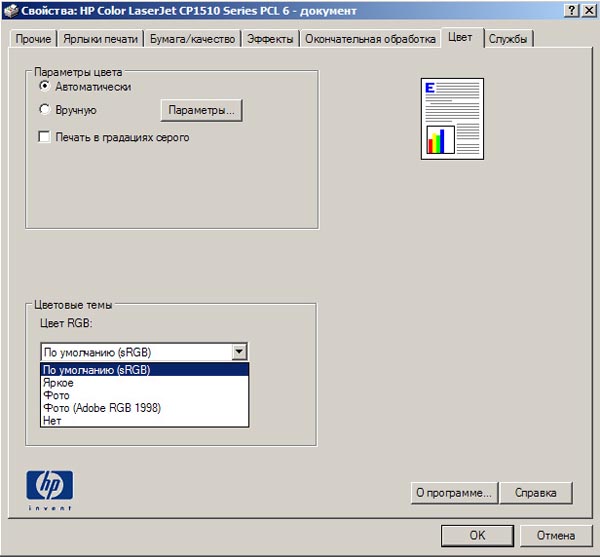
Task: Click the Цветовые темы group label
Action: (x=73, y=305)
